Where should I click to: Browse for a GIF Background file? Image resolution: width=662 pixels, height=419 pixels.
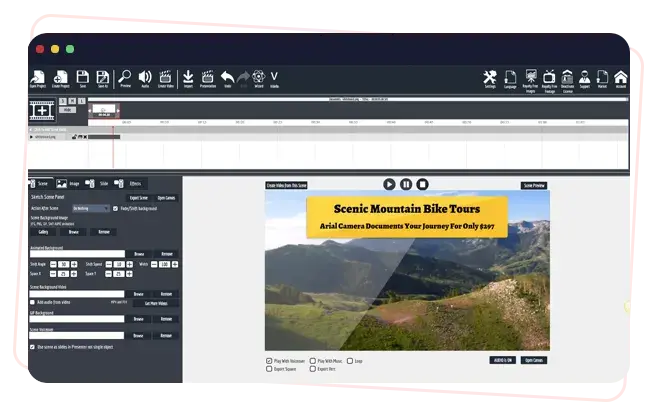point(138,319)
